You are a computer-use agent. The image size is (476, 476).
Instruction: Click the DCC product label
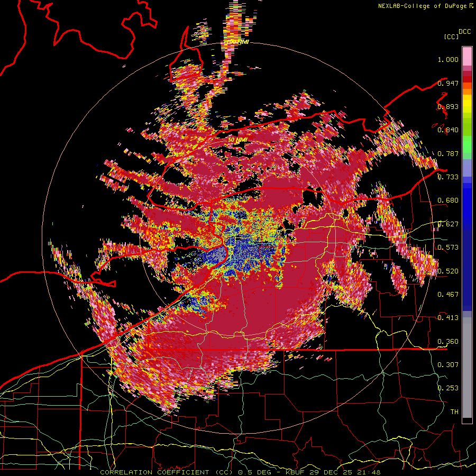pyautogui.click(x=464, y=32)
